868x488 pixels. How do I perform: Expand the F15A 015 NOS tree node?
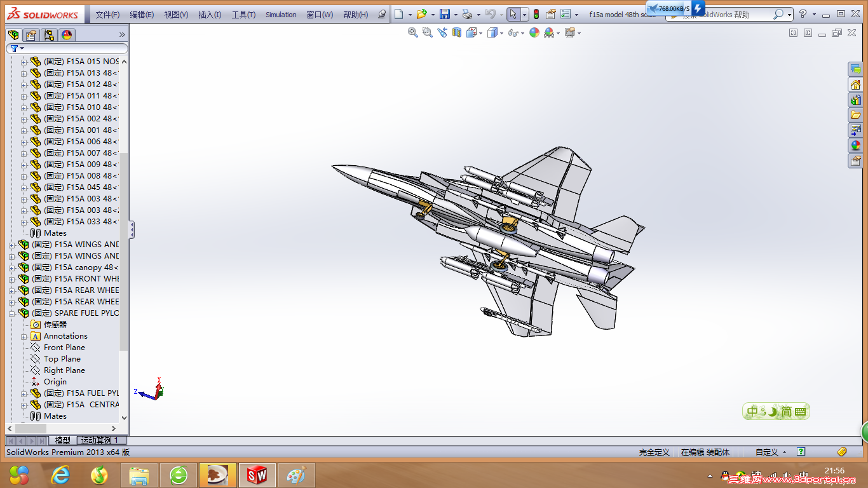pyautogui.click(x=24, y=62)
